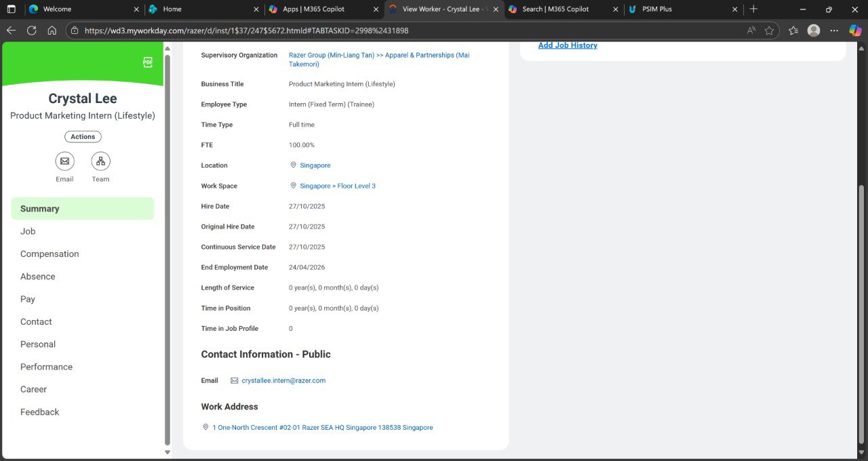The width and height of the screenshot is (868, 461).
Task: Open a new tab with plus icon
Action: (x=753, y=9)
